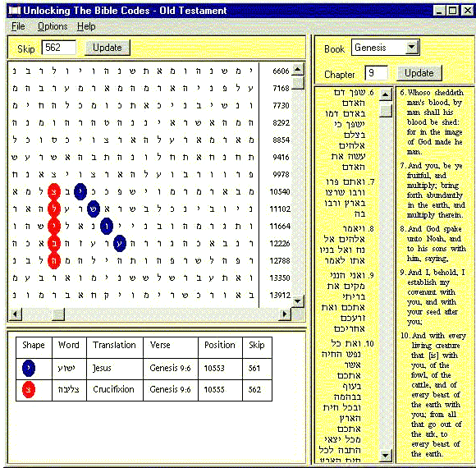The image size is (476, 468).
Task: Click skip value 561 in table
Action: coord(254,368)
